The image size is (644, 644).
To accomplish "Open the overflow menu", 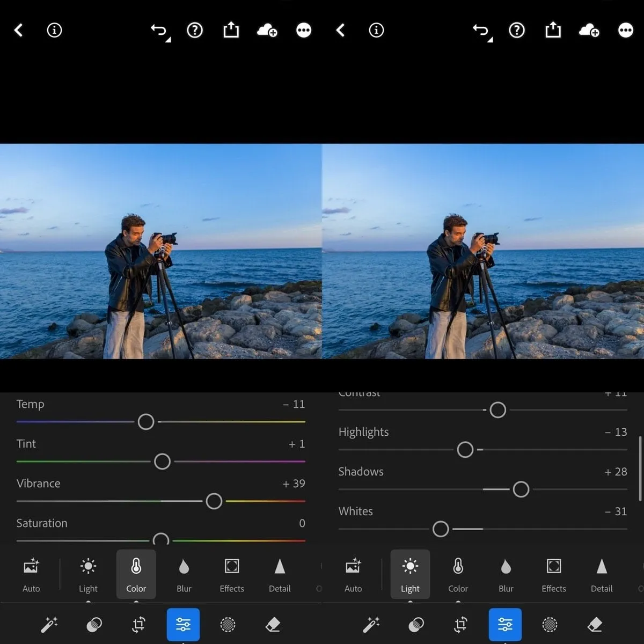I will [303, 30].
